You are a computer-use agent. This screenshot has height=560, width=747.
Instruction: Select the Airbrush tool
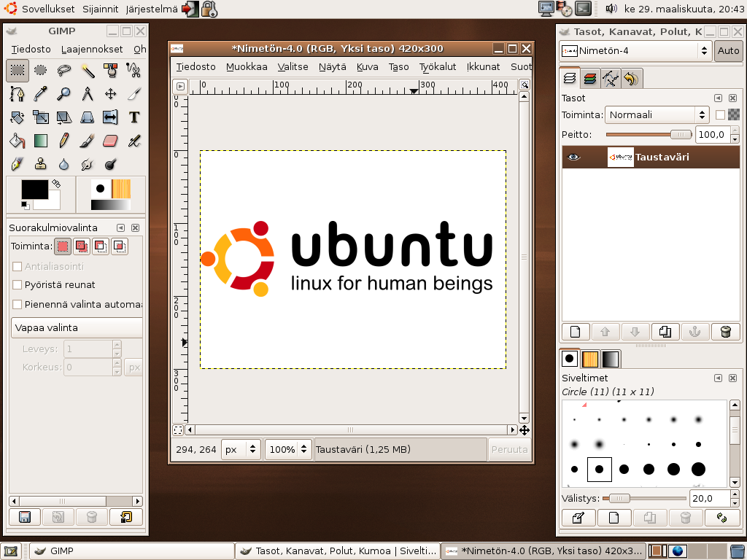coord(134,141)
